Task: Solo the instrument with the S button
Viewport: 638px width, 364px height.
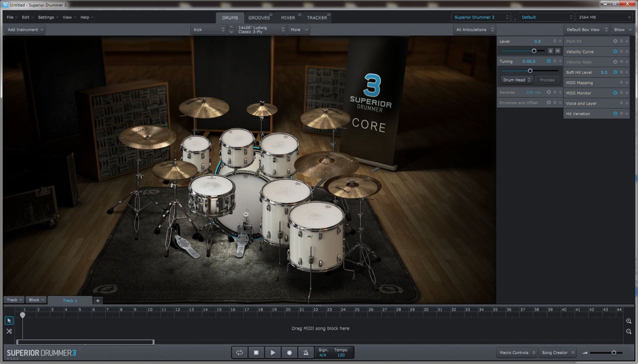Action: coord(550,51)
